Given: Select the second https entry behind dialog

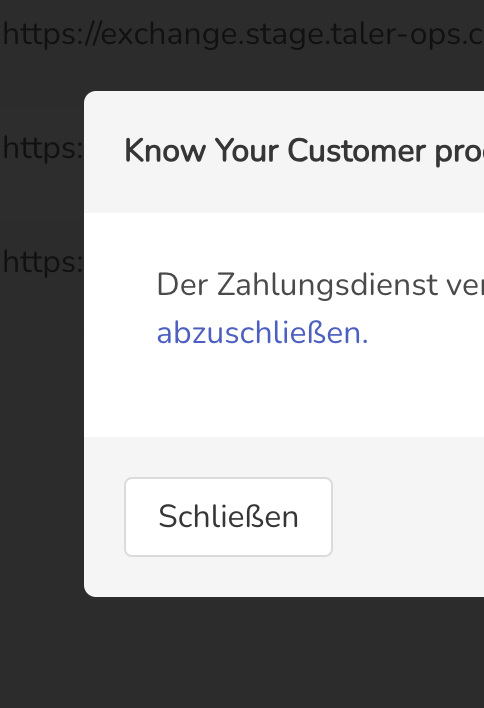Looking at the screenshot, I should click(x=42, y=148).
